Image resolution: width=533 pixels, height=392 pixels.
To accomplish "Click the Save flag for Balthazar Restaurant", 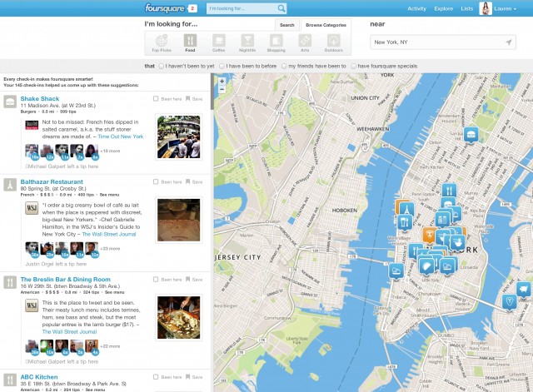I will click(194, 182).
